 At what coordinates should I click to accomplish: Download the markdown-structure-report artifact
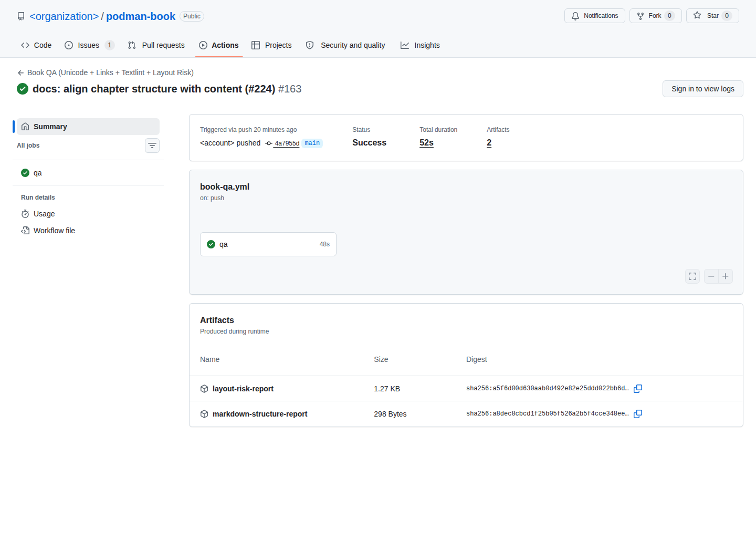[260, 414]
